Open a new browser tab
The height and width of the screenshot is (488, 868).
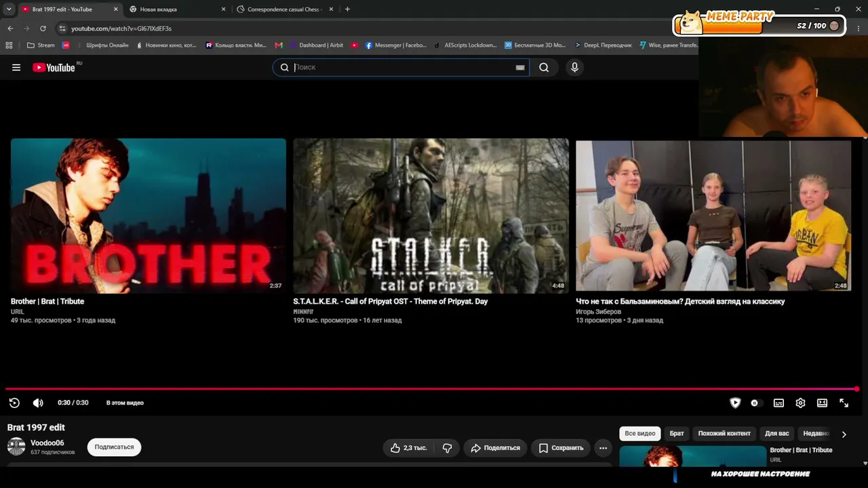(347, 9)
